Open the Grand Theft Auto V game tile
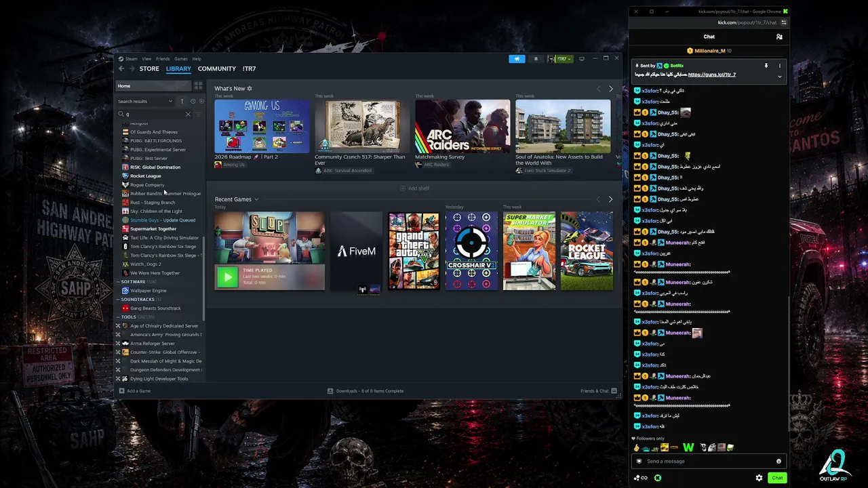The width and height of the screenshot is (868, 488). [x=414, y=251]
